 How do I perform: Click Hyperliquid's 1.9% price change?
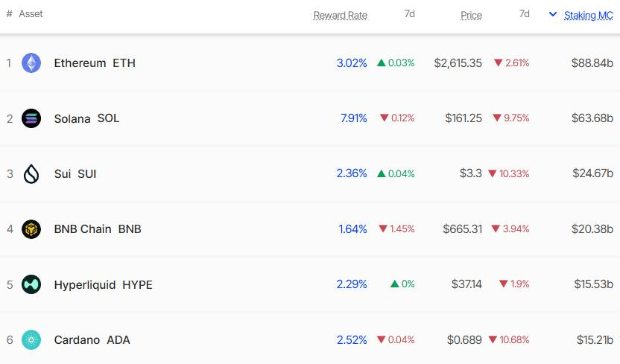point(514,284)
